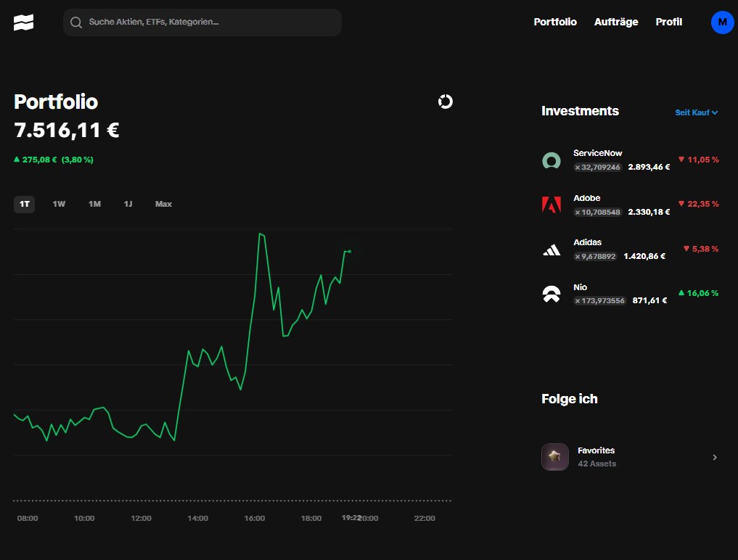The image size is (738, 560).
Task: Click Nio value 871,61 €
Action: pos(649,301)
